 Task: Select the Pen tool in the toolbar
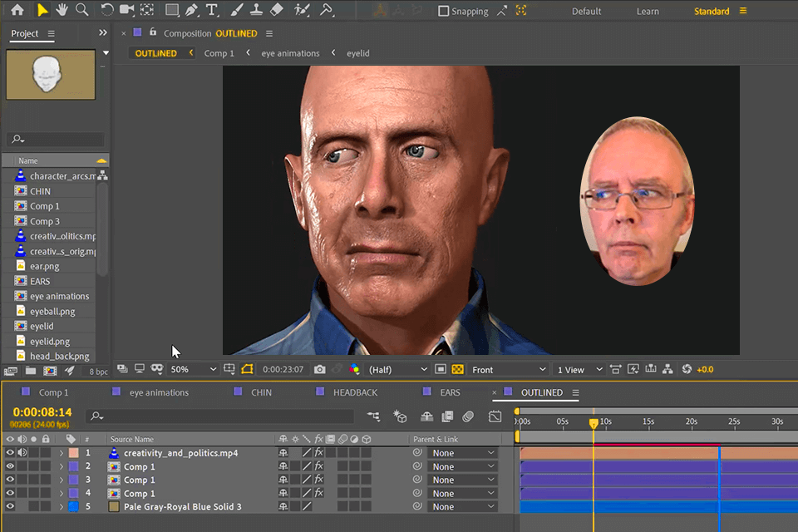(x=192, y=10)
